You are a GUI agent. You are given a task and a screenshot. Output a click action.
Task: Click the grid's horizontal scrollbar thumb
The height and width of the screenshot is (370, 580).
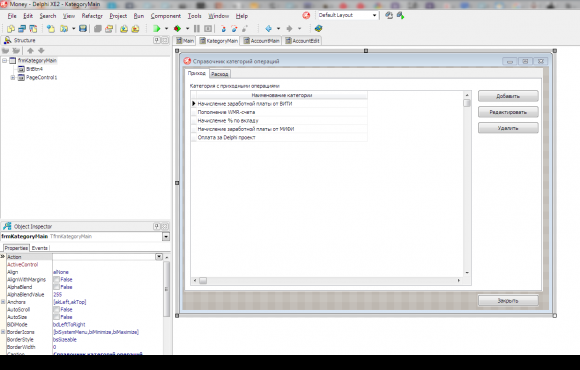(203, 281)
